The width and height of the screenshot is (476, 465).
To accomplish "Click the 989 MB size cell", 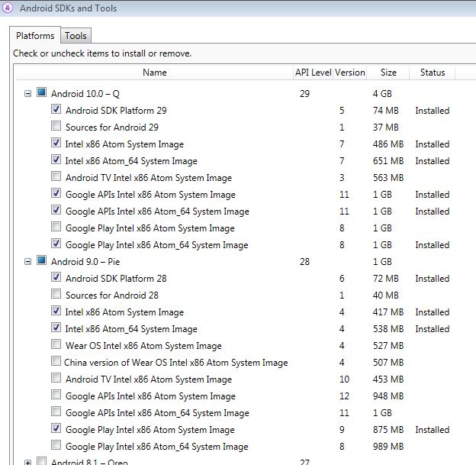I will point(388,447).
